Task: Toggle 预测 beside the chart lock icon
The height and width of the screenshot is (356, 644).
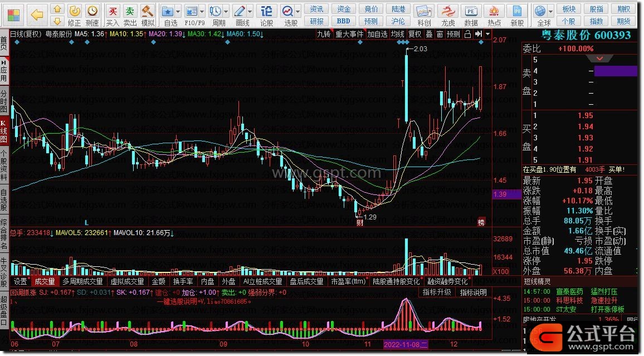Action: click(x=453, y=34)
